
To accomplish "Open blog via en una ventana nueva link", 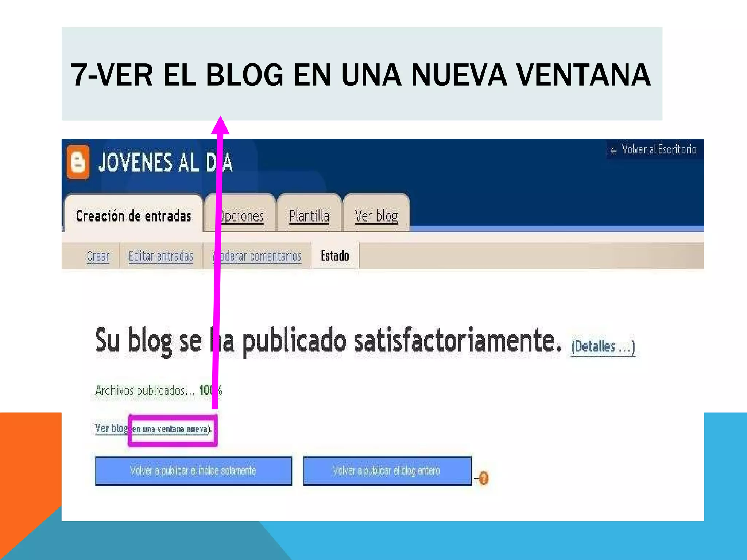I will click(x=170, y=429).
